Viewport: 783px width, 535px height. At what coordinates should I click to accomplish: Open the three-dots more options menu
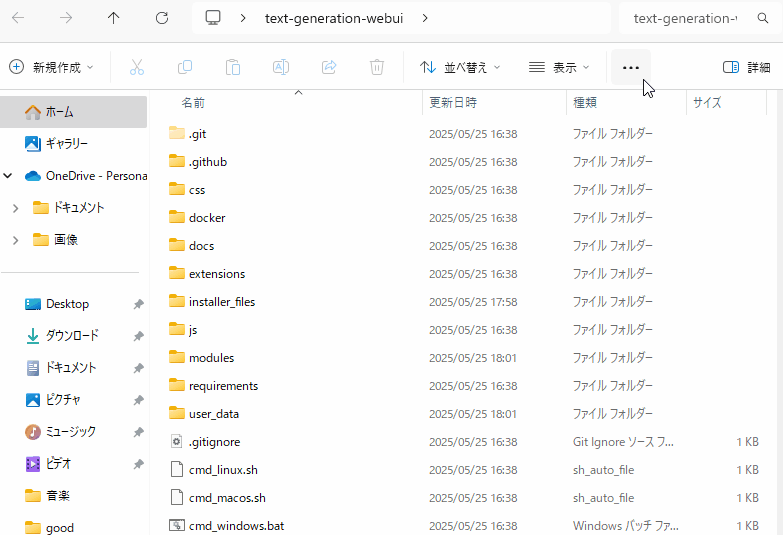click(631, 67)
